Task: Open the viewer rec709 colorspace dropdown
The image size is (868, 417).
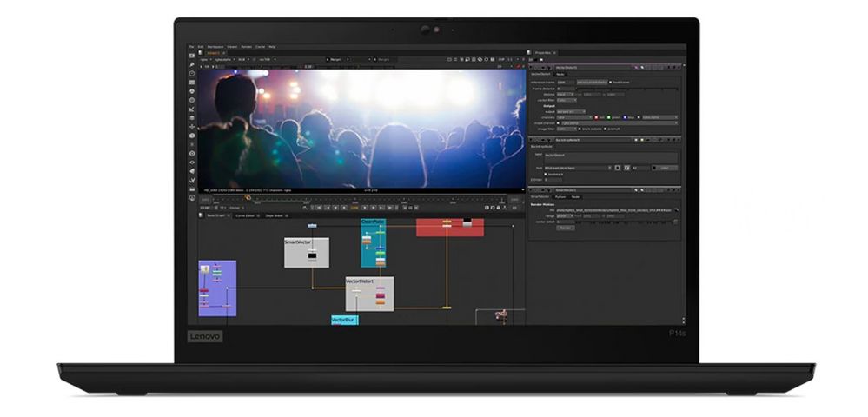Action: tap(267, 59)
